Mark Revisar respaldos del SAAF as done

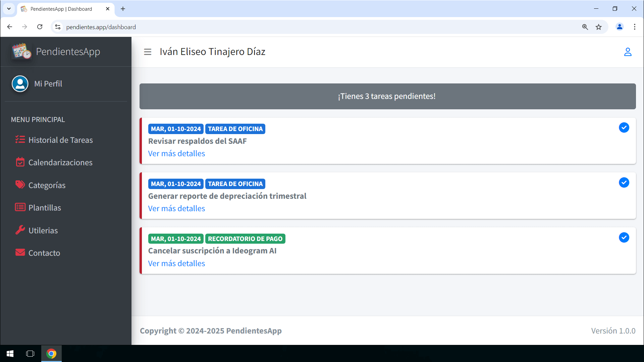[624, 128]
